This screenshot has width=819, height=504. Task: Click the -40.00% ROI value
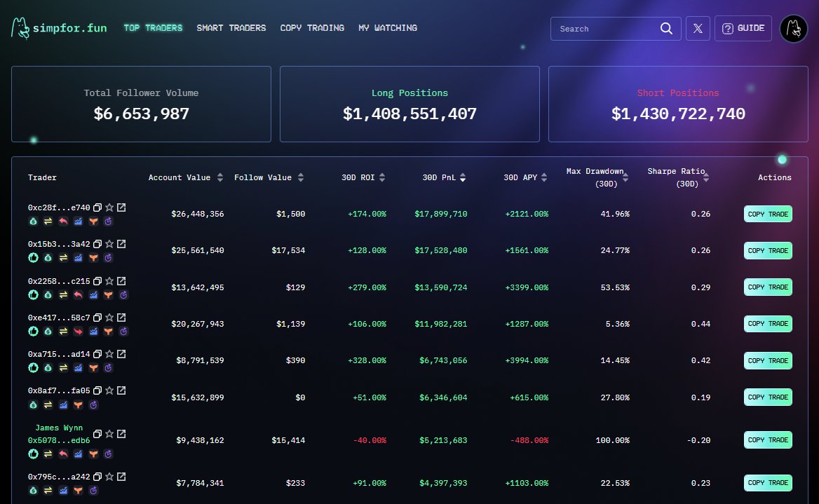370,440
